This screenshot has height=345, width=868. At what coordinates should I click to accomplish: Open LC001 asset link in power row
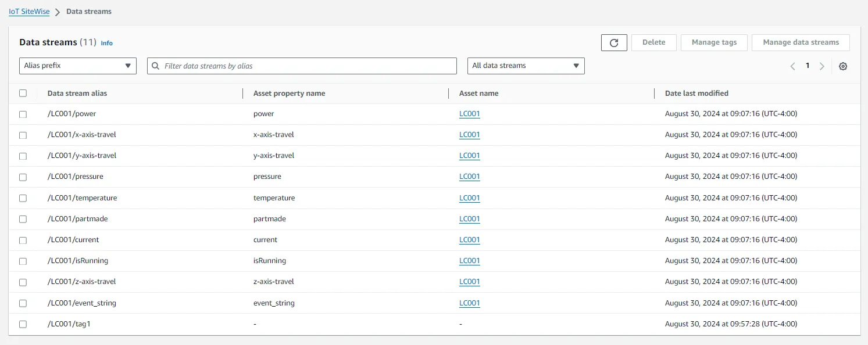(x=470, y=114)
